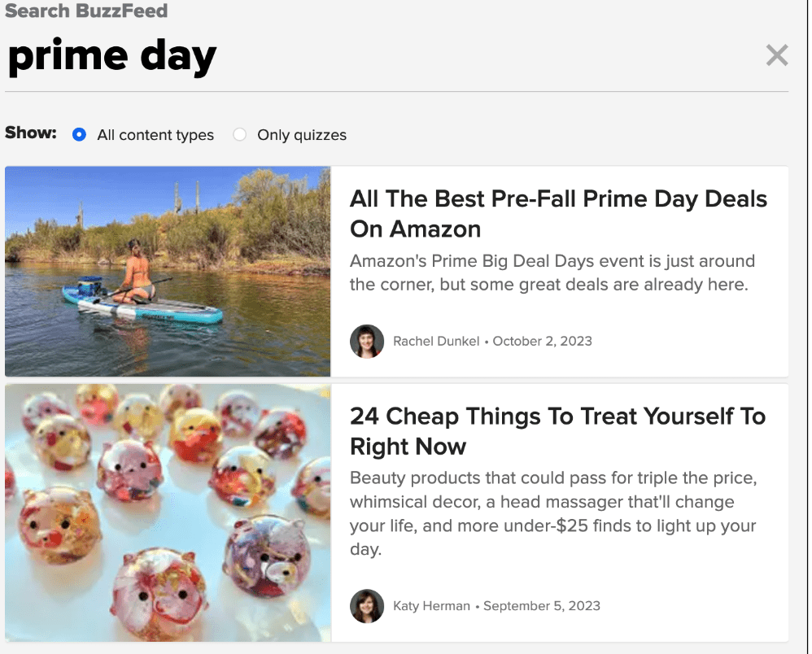Click the pig figurines article thumbnail
812x654 pixels.
(x=168, y=512)
